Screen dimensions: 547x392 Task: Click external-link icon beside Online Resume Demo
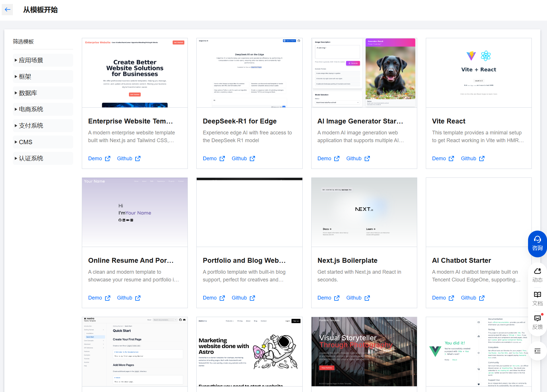108,298
